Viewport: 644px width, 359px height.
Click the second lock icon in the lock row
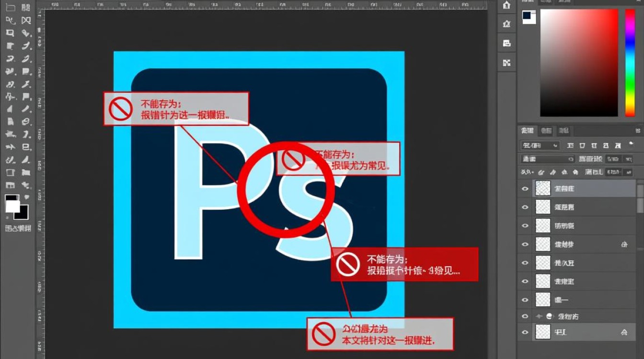[x=552, y=172]
